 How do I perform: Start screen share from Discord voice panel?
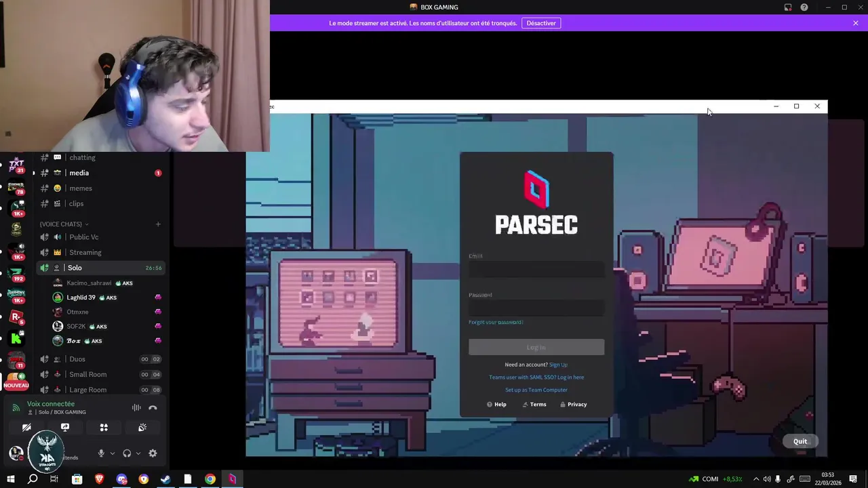tap(65, 428)
